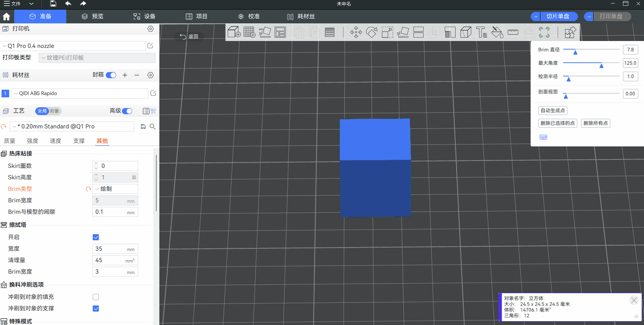Select the Move tool
This screenshot has width=644, height=325.
(x=356, y=32)
